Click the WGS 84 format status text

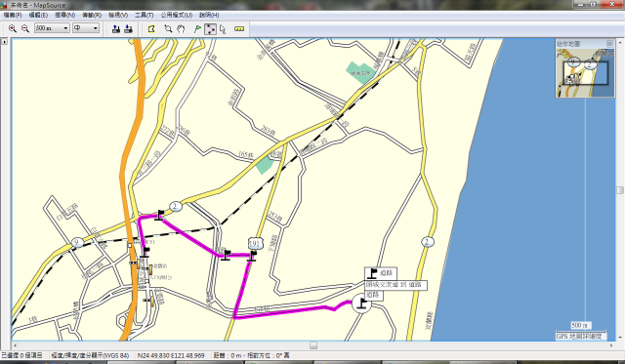(90, 355)
